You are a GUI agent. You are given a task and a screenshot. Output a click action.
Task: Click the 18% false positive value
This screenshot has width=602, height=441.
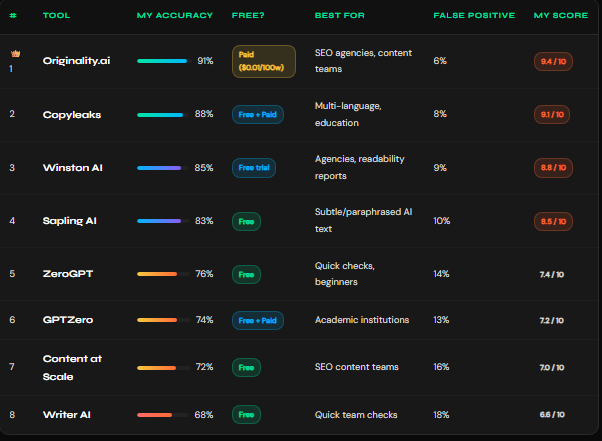pos(441,415)
